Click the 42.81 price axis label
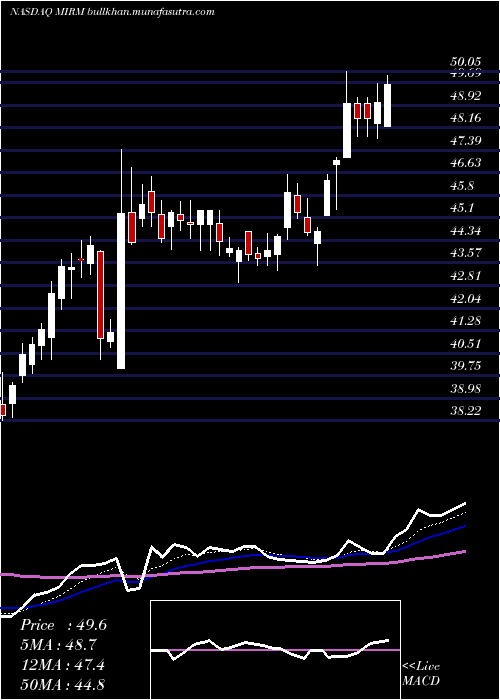The image size is (500, 700). pos(465,276)
